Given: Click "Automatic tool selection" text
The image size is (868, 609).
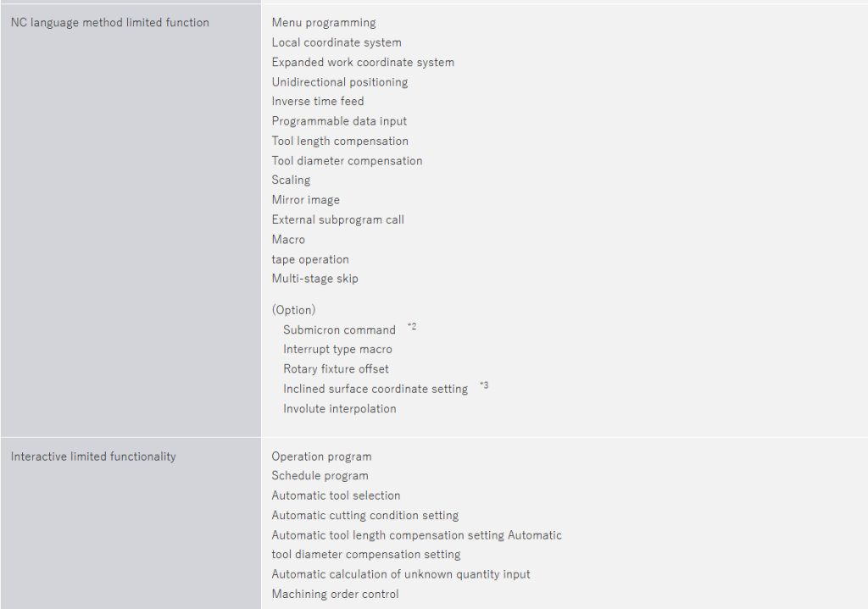Looking at the screenshot, I should 336,496.
